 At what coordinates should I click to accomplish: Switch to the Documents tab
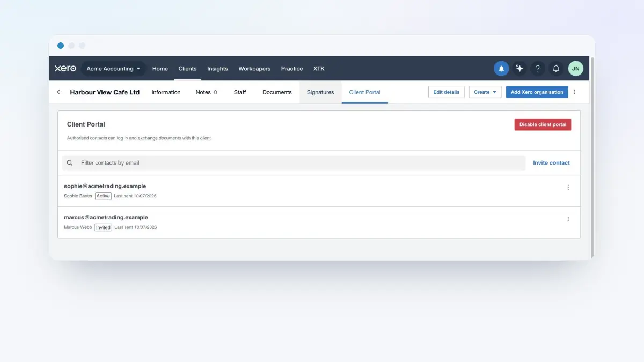tap(277, 92)
